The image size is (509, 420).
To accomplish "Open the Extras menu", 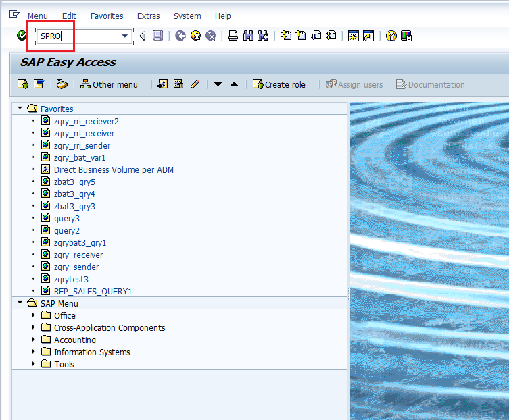I will [x=148, y=16].
